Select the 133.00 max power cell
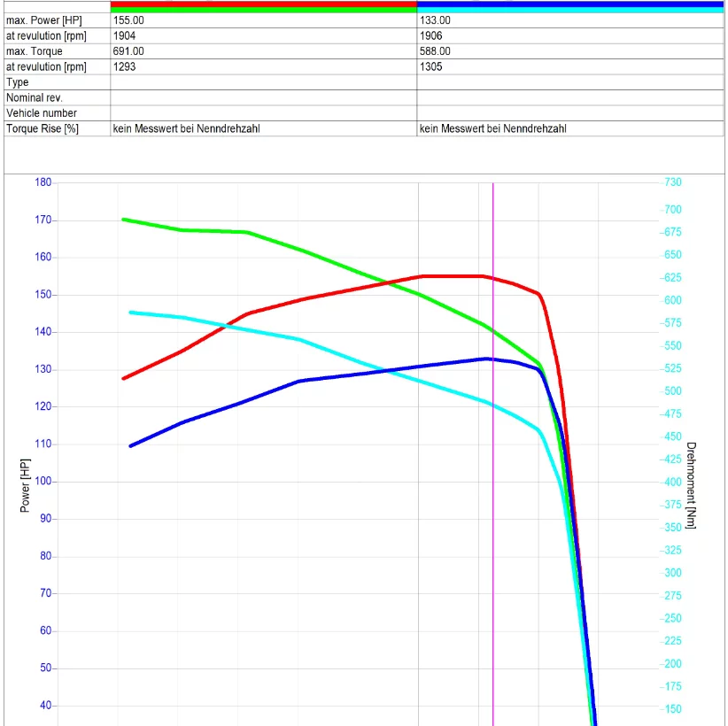This screenshot has width=728, height=726. [569, 20]
